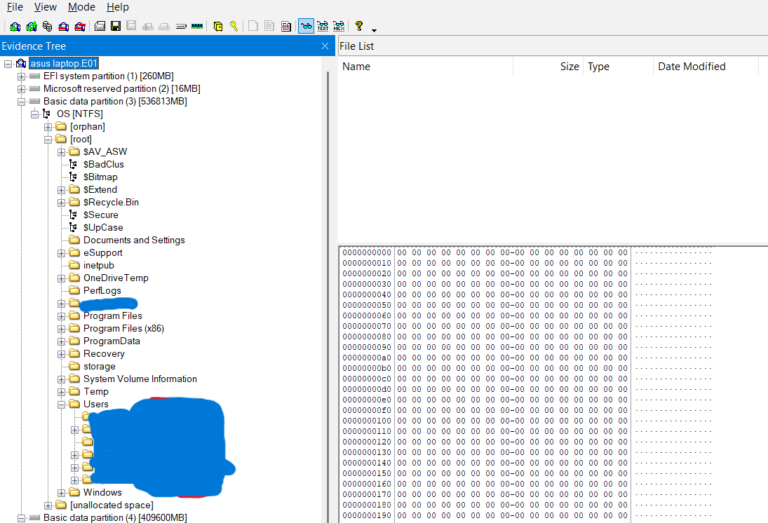Click the Export File Hash List icon

pos(269,26)
